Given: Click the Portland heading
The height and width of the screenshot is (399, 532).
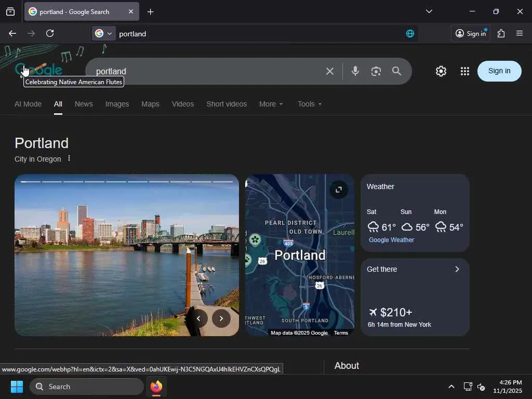Looking at the screenshot, I should pos(42,143).
